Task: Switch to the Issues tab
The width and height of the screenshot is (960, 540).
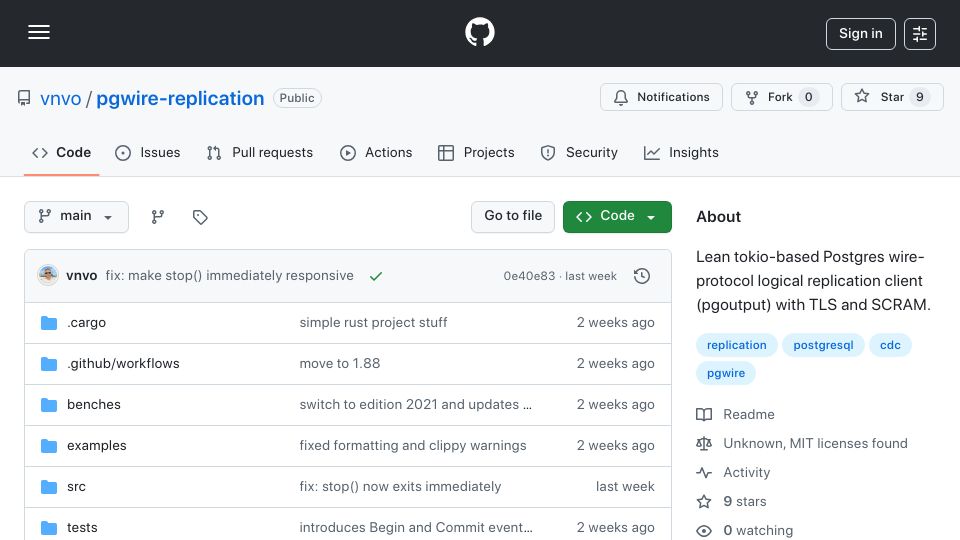Action: [148, 152]
